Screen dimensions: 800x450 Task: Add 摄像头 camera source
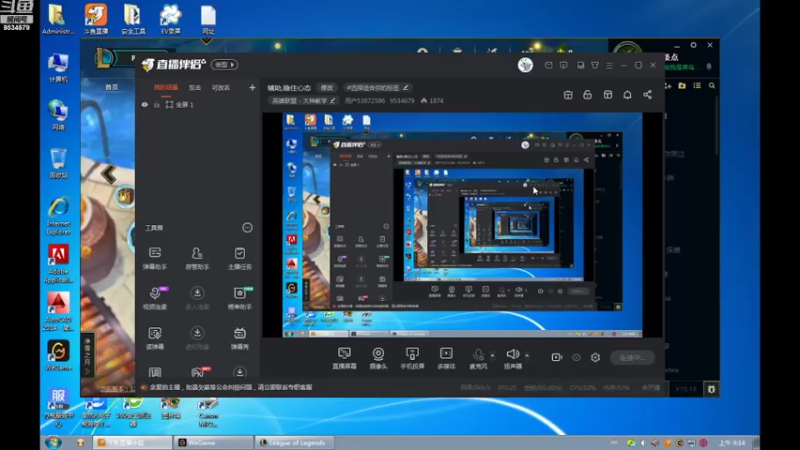pos(378,358)
